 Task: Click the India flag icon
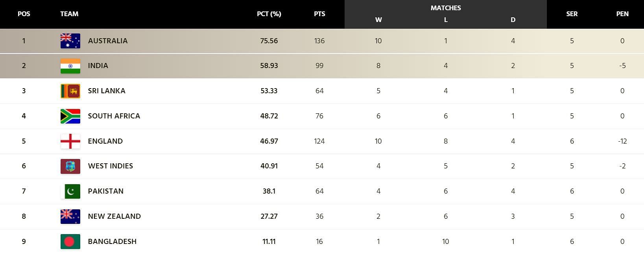click(70, 66)
